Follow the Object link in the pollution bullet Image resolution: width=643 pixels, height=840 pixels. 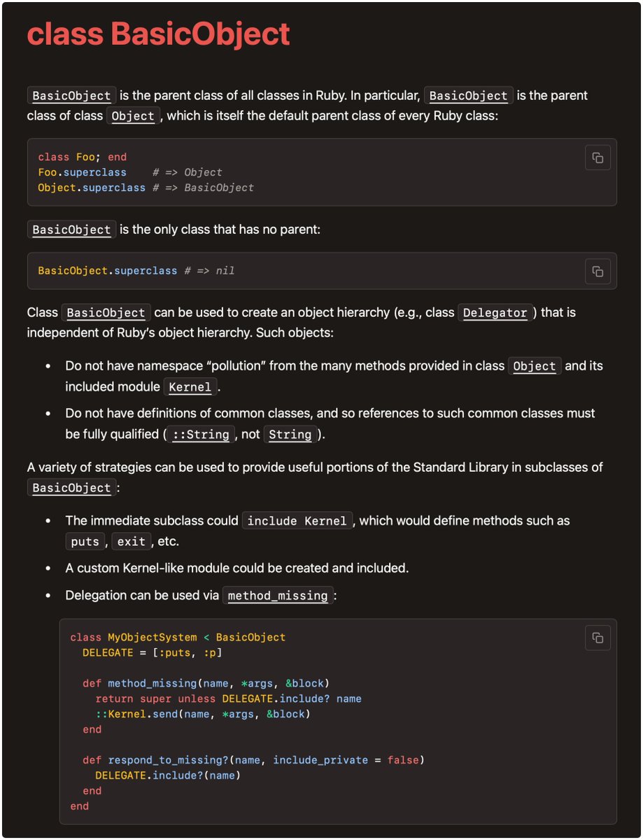[535, 366]
